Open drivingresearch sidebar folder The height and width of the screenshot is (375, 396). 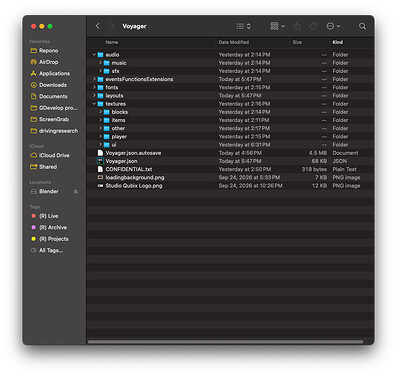(x=58, y=131)
